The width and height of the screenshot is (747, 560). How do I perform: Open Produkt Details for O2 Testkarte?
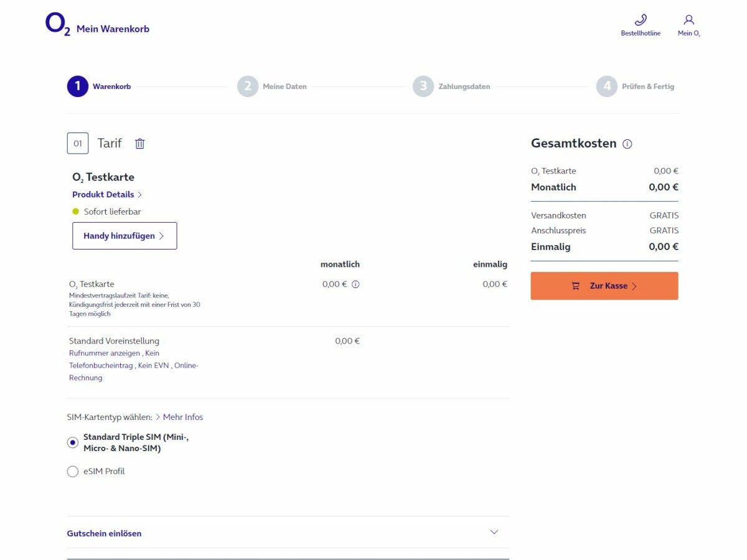pos(103,195)
